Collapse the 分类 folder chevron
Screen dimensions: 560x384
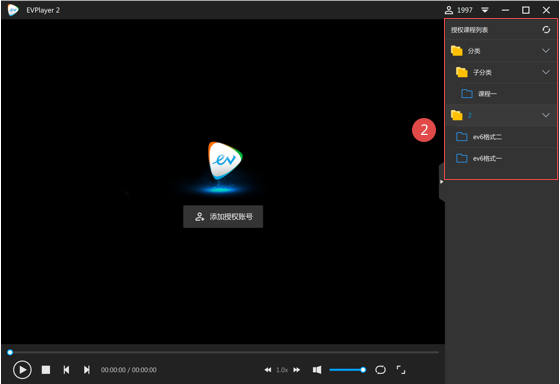pos(546,51)
